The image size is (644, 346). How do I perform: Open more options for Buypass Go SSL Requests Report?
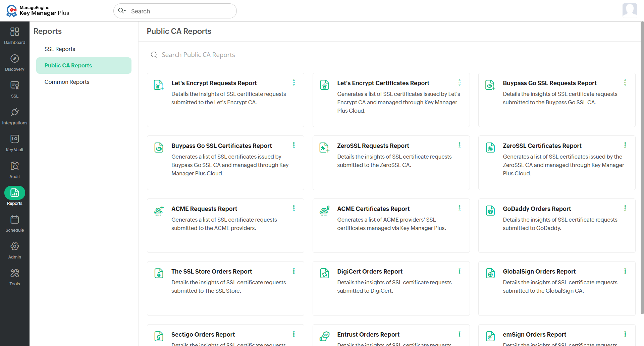(x=625, y=82)
